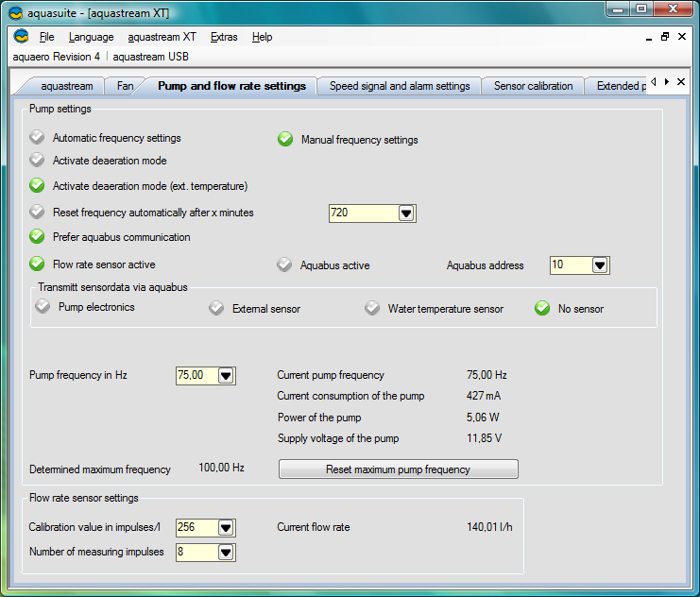
Task: Click Reset maximum pump frequency button
Action: pyautogui.click(x=399, y=469)
